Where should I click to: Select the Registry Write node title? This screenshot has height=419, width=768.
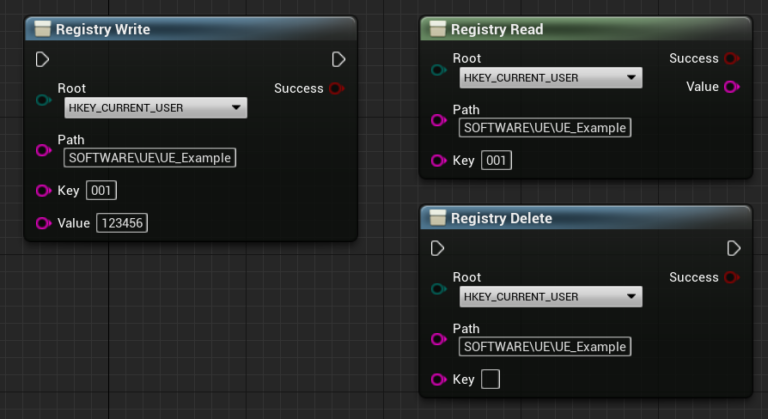pos(103,29)
